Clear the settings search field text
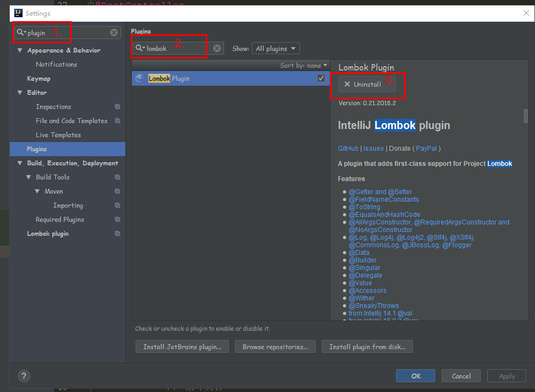Screen dimensions: 535x392 click(x=114, y=33)
